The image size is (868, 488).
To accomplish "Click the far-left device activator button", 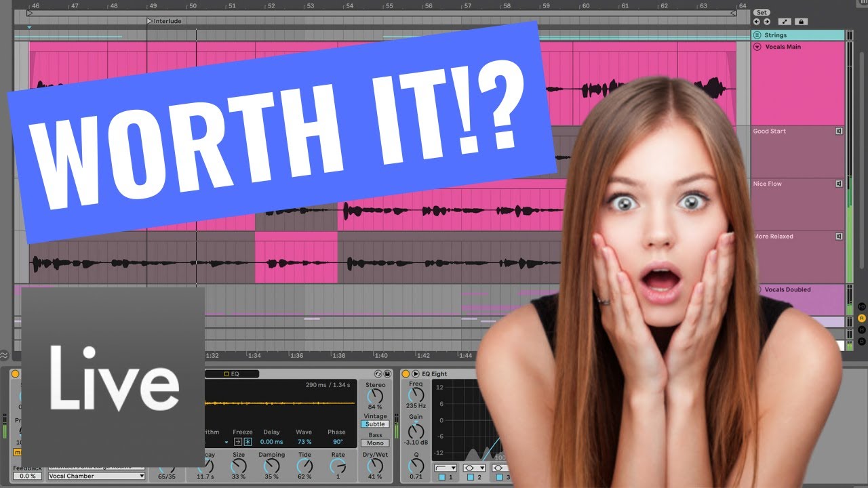I will point(16,373).
